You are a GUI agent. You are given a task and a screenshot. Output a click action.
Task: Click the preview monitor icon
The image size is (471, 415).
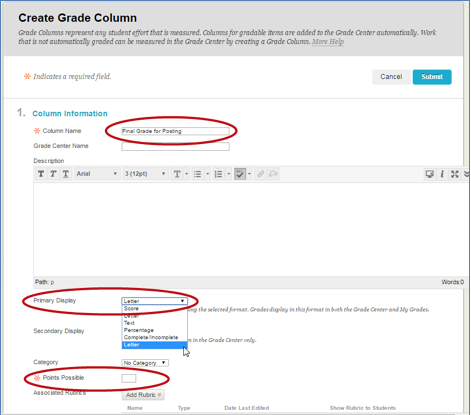[430, 174]
